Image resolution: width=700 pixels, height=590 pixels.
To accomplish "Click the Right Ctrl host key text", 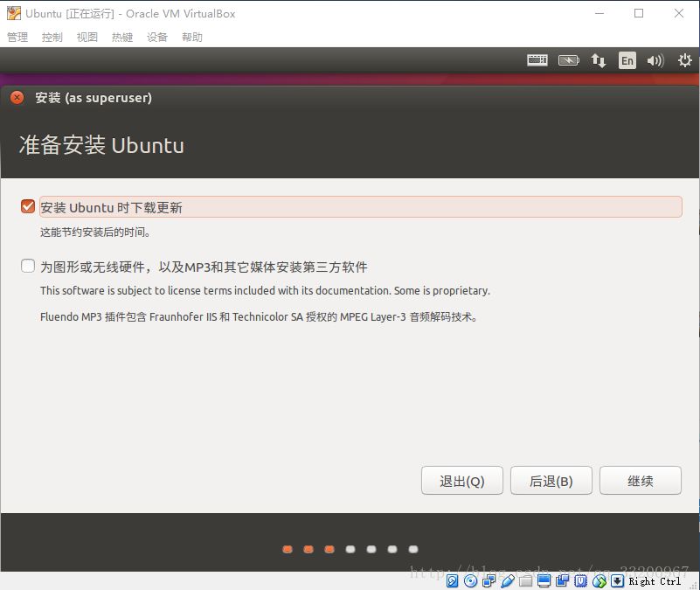I will (x=655, y=581).
